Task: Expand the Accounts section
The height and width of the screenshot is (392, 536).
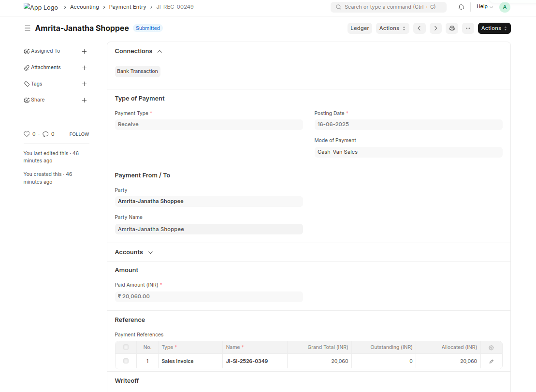Action: pyautogui.click(x=150, y=253)
